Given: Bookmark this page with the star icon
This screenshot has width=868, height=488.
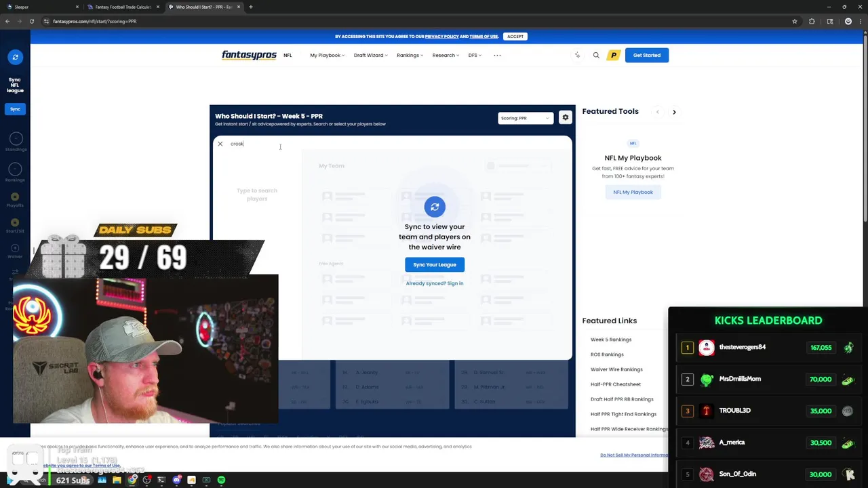Looking at the screenshot, I should (795, 21).
